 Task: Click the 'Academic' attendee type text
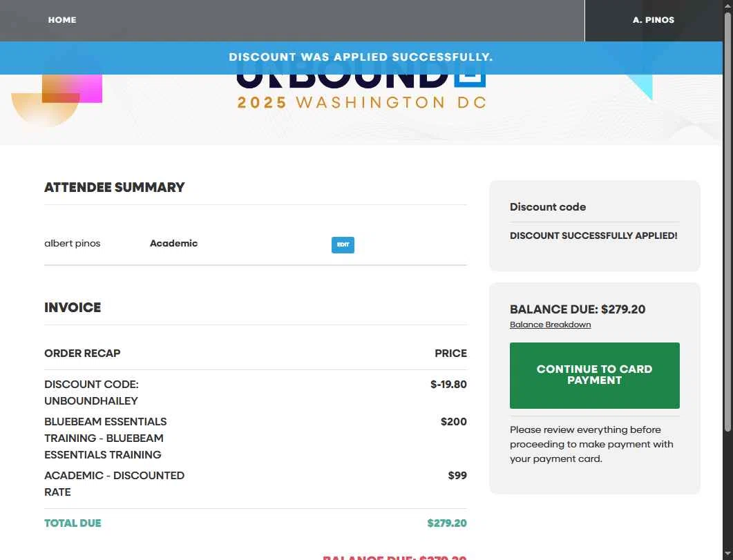173,243
